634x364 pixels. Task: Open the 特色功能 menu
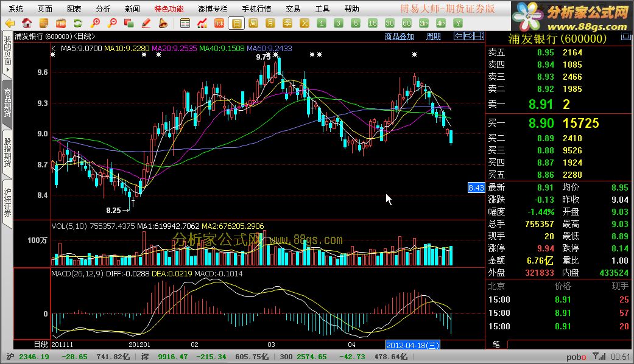coord(169,9)
